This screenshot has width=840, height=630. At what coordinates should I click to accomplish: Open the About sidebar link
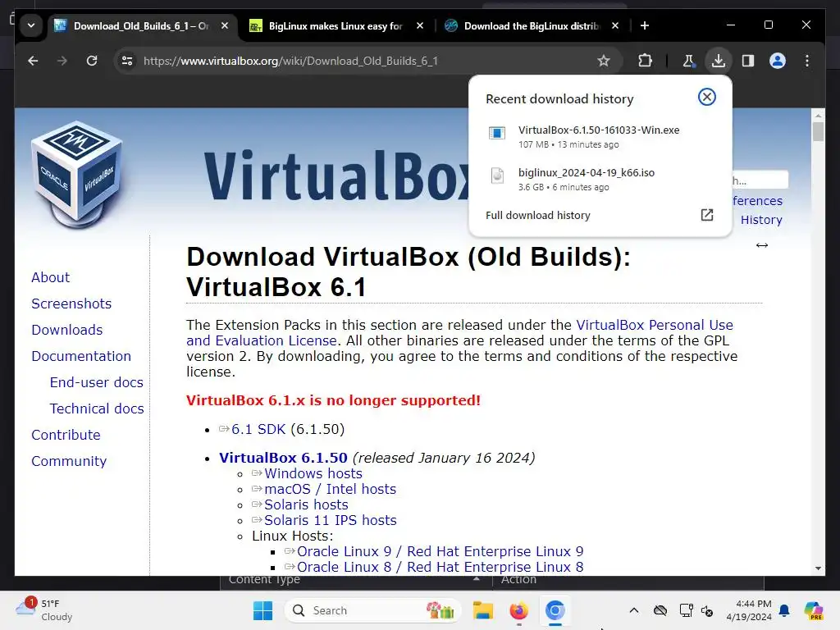50,277
